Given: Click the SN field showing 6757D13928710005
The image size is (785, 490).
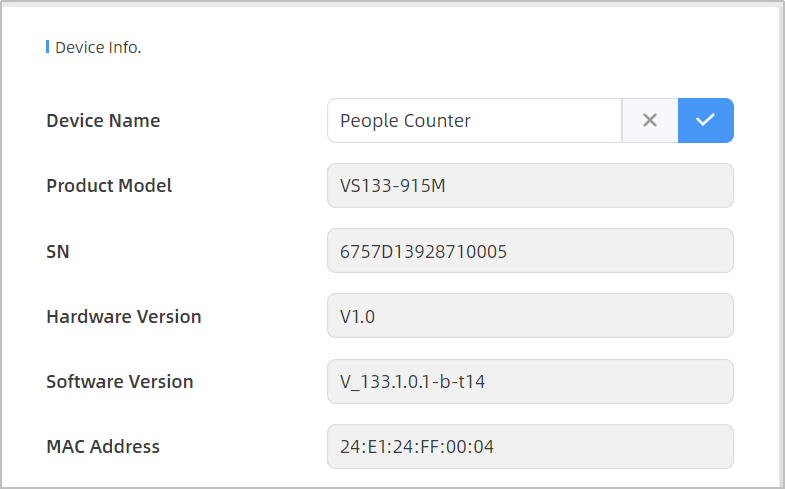Looking at the screenshot, I should (530, 251).
